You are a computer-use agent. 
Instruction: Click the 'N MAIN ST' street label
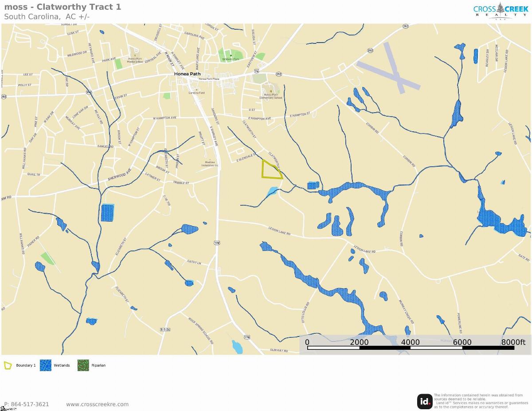[x=169, y=59]
